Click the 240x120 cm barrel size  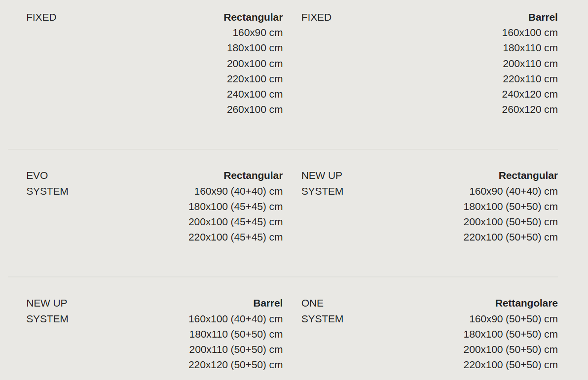(x=530, y=94)
